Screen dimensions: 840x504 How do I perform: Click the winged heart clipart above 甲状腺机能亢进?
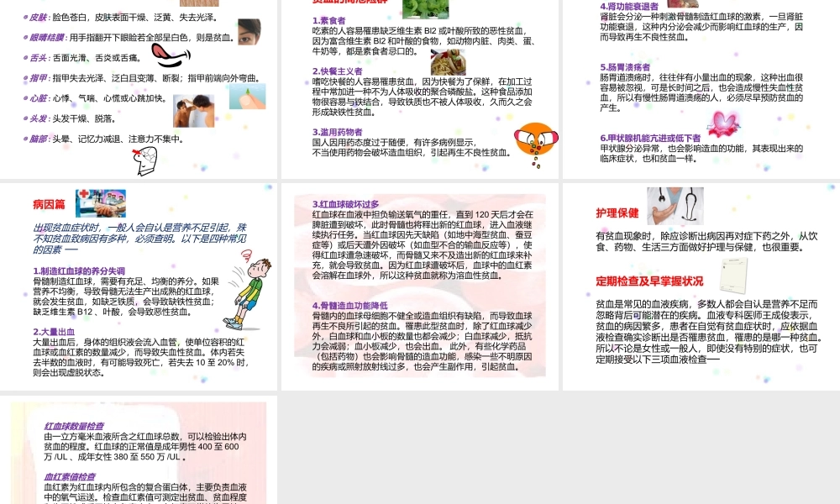tap(722, 122)
